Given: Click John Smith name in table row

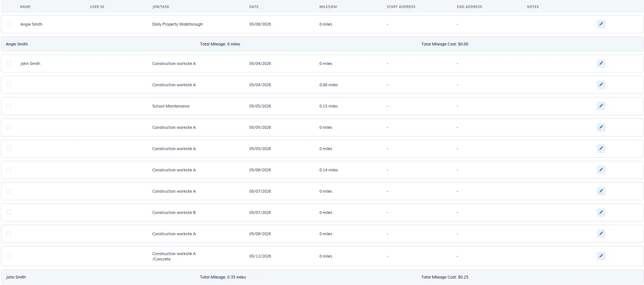Looking at the screenshot, I should click(30, 63).
